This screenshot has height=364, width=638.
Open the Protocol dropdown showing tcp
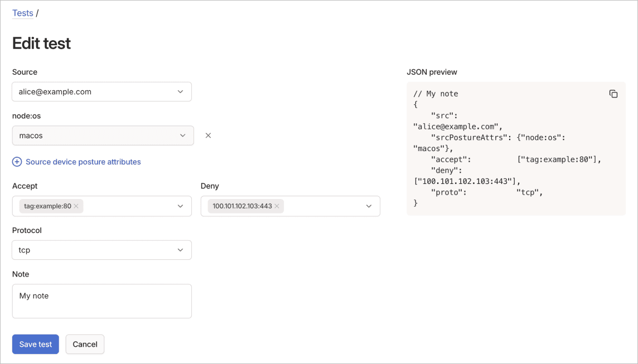click(x=180, y=250)
